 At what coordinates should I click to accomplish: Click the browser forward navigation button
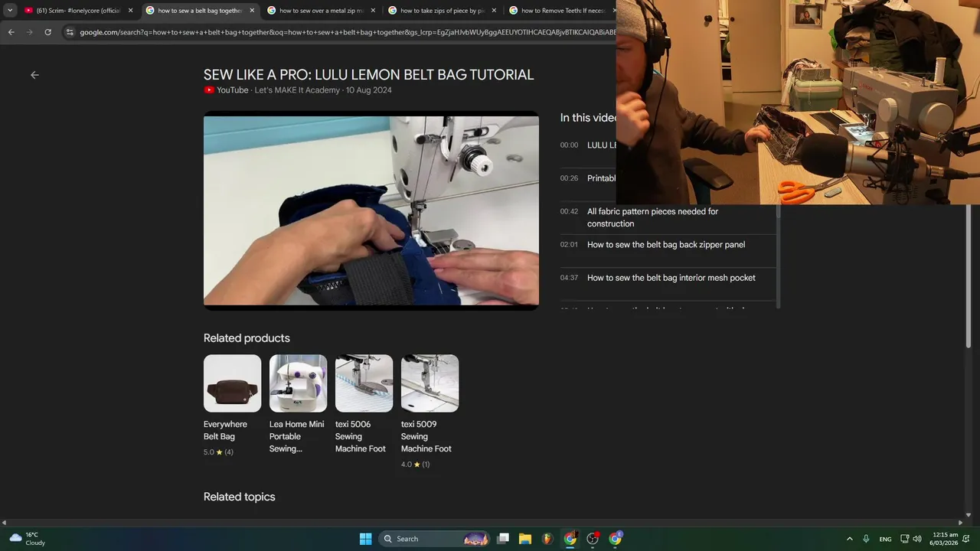[x=29, y=32]
